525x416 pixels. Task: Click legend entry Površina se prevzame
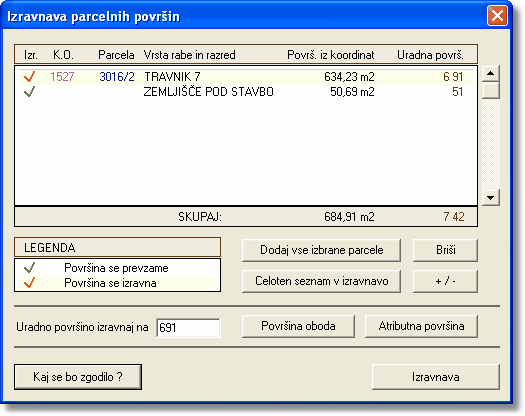116,268
